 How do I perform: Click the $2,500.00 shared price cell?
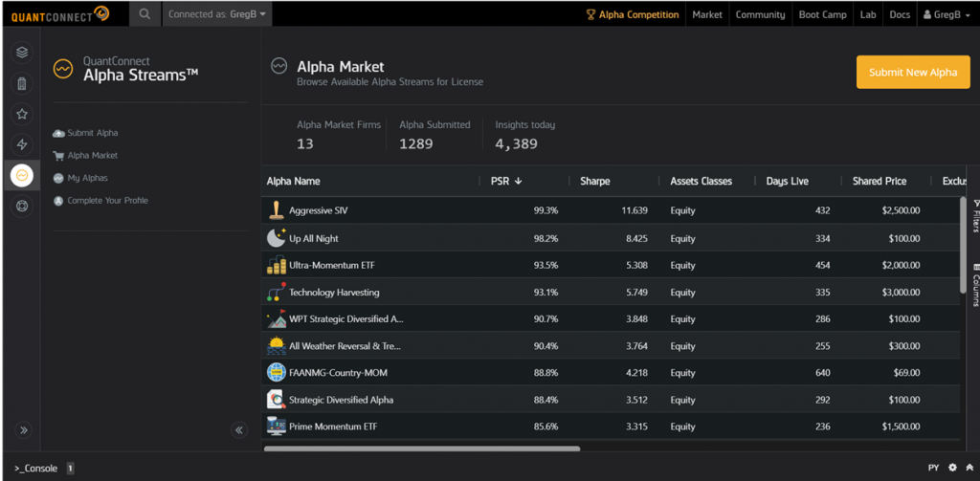tap(901, 210)
